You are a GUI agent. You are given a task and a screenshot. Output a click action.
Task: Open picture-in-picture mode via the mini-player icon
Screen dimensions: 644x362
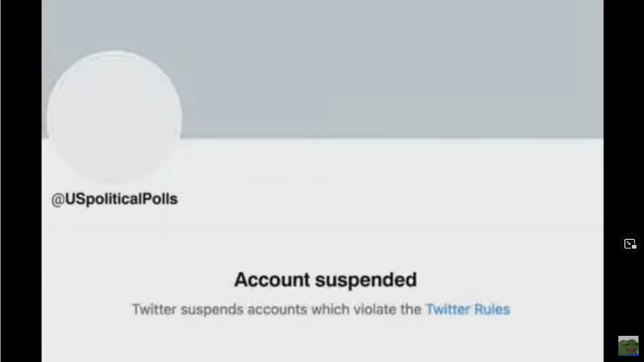pyautogui.click(x=630, y=244)
